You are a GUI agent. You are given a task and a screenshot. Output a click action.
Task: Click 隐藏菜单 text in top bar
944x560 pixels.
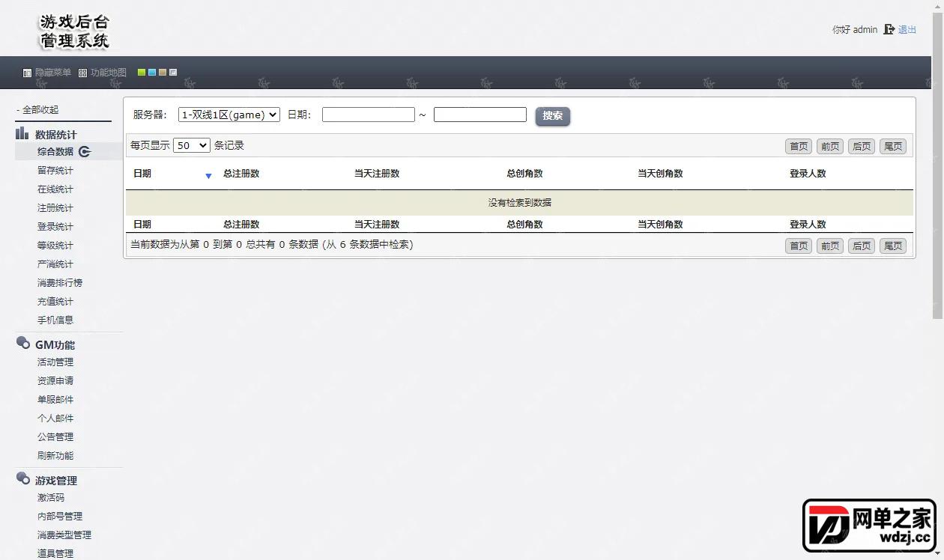[x=53, y=73]
